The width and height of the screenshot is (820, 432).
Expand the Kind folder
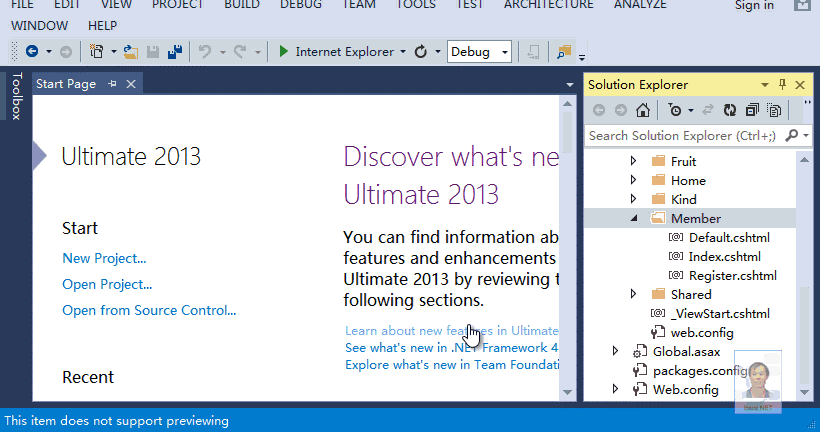pos(633,199)
